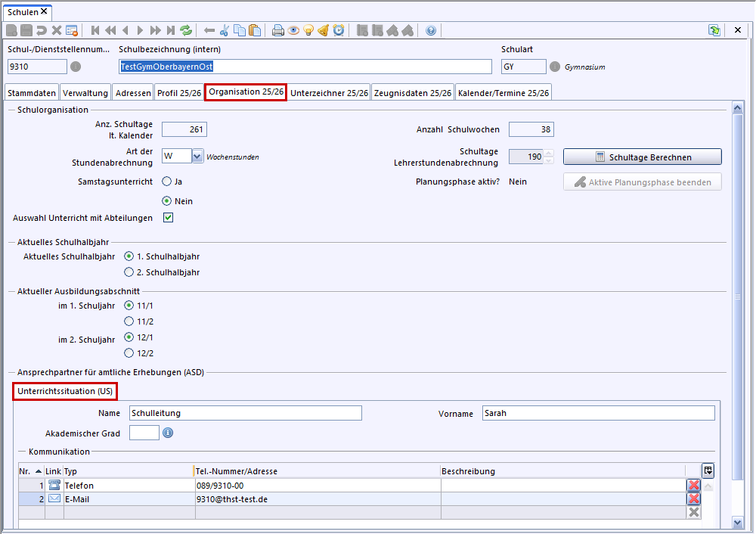This screenshot has width=756, height=534.
Task: Switch to the Stammdaten tab
Action: [32, 93]
